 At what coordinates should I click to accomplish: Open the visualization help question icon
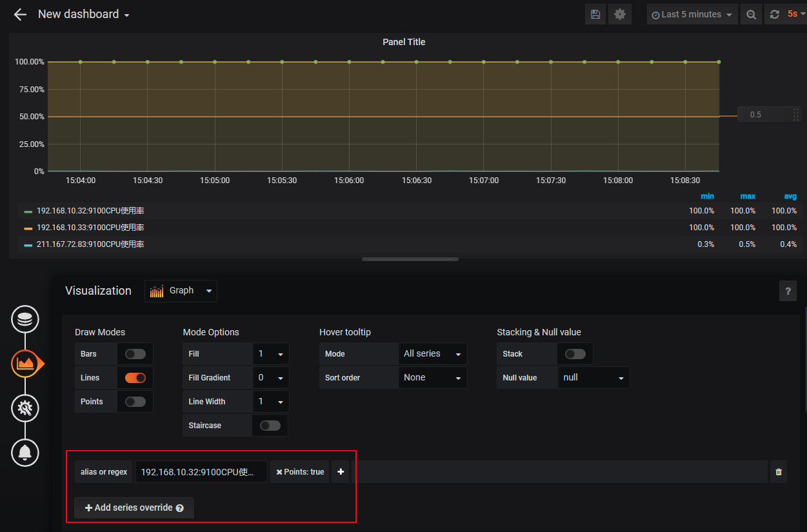788,291
